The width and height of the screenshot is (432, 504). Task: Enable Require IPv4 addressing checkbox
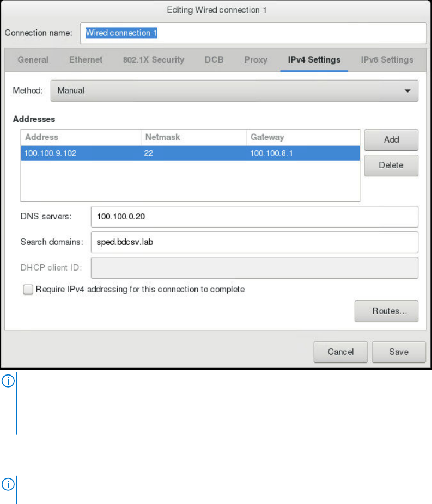(x=28, y=290)
